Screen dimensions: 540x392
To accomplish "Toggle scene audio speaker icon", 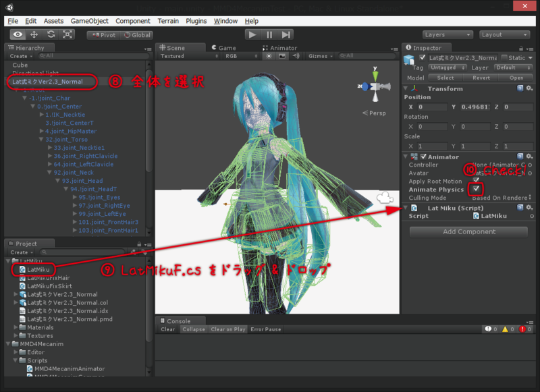I will 296,56.
